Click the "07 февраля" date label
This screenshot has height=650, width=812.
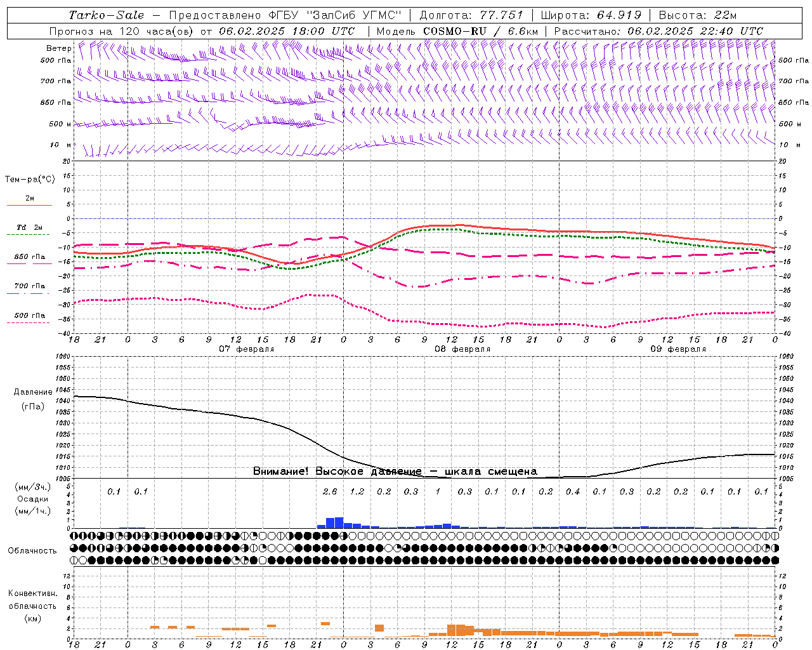coord(246,349)
